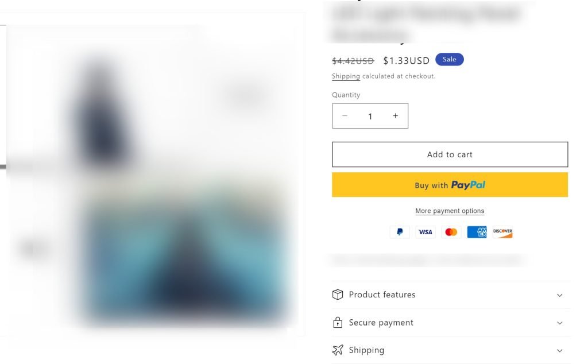
Task: Add the product to cart
Action: [450, 154]
